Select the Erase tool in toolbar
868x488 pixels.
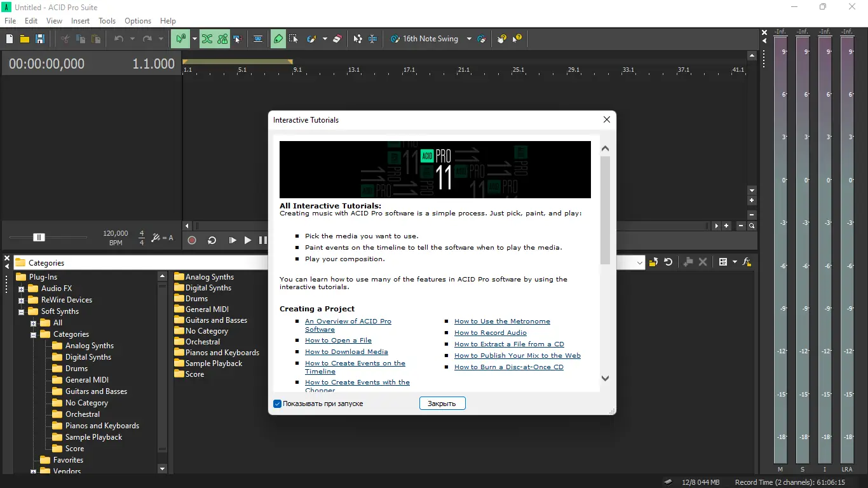(337, 39)
